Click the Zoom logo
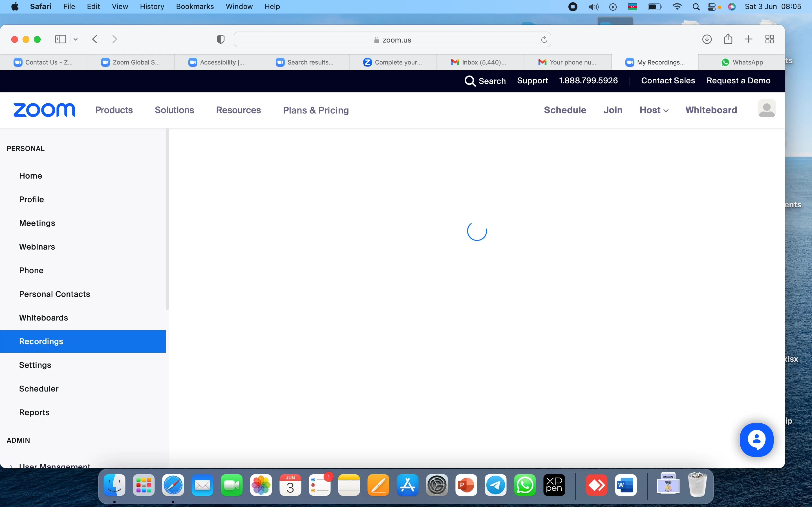Screen dimensions: 812x507 tap(44, 110)
